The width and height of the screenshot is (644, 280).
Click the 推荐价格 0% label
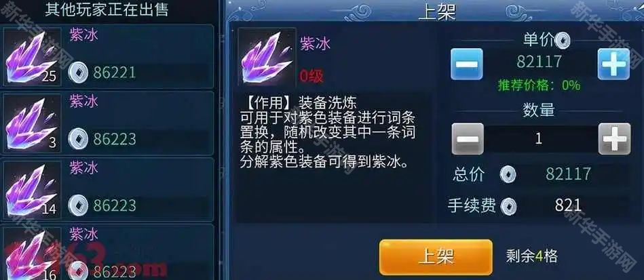click(x=539, y=85)
